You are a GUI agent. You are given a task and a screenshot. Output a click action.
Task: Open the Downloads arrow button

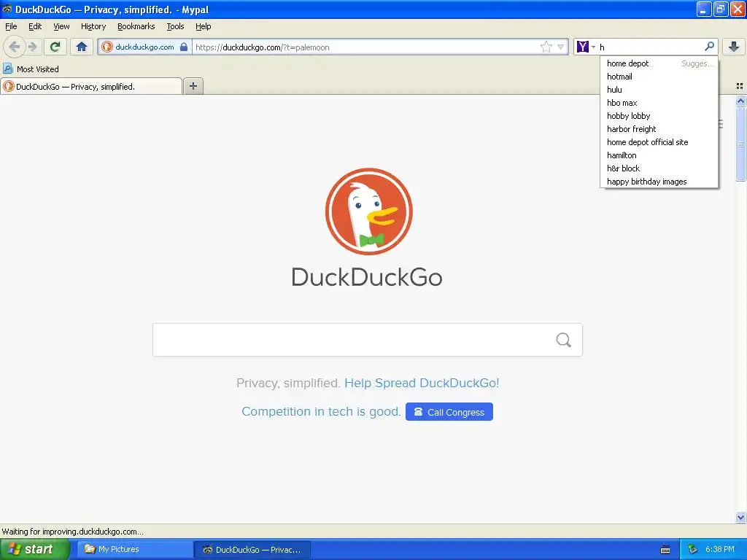[x=734, y=47]
